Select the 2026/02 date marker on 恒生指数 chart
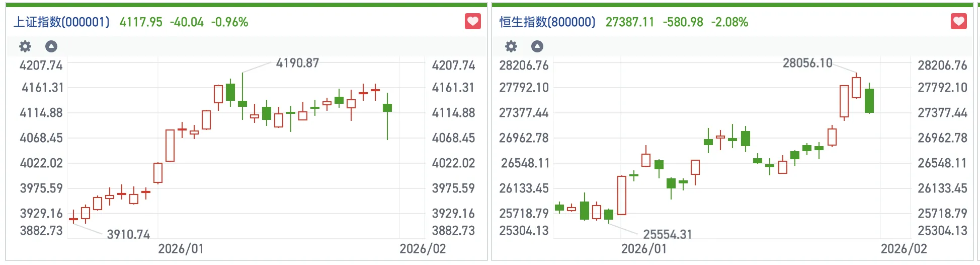The height and width of the screenshot is (265, 980). click(x=904, y=249)
